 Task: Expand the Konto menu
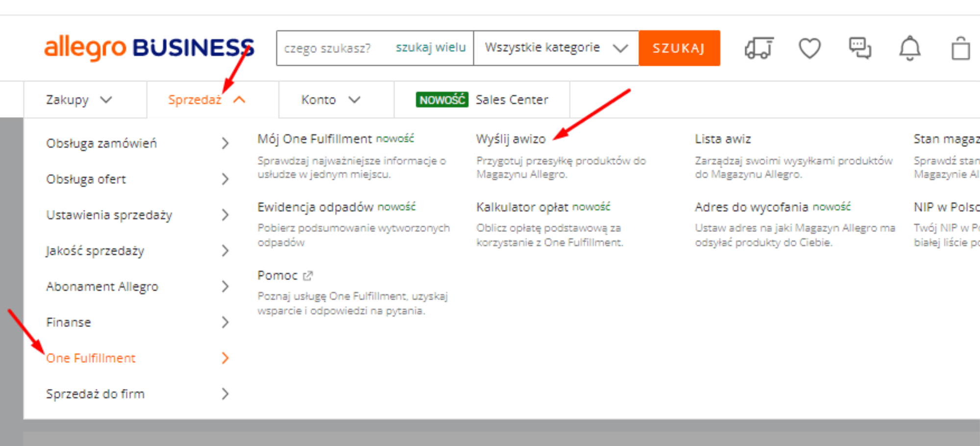[x=331, y=99]
